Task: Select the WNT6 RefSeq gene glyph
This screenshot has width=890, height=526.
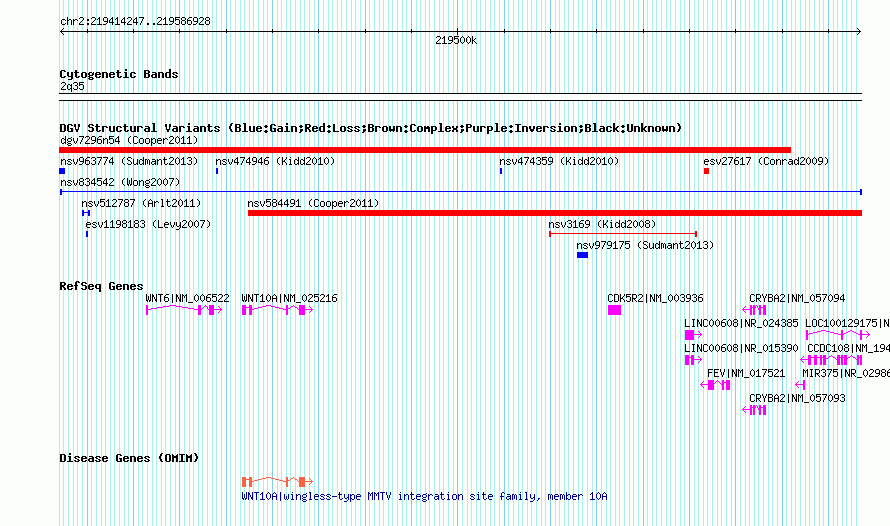Action: tap(184, 310)
